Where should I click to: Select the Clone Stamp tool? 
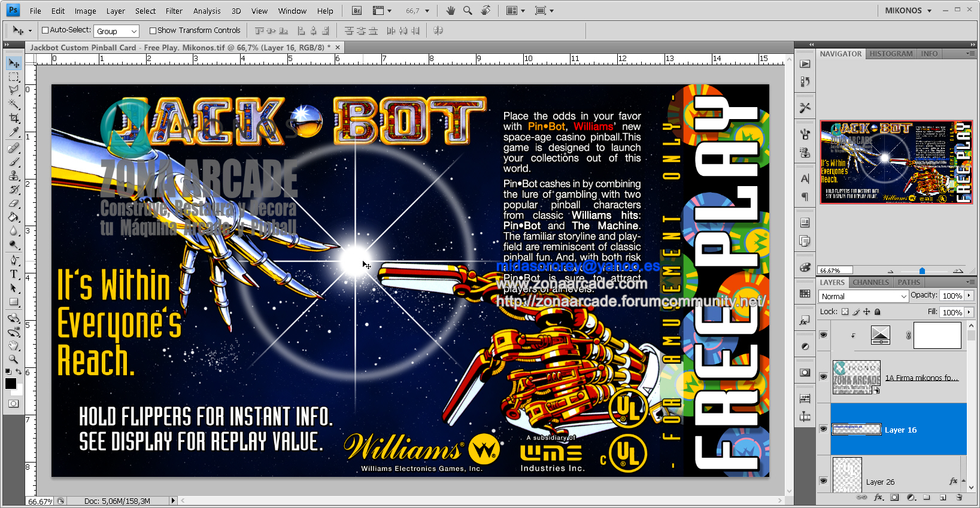click(x=14, y=175)
